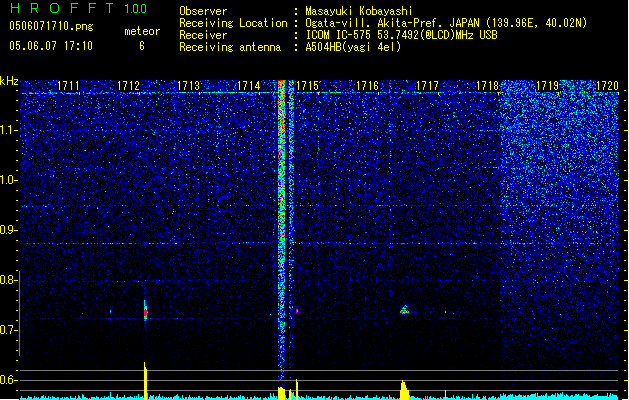Click the Receiving Location value text

[x=446, y=23]
